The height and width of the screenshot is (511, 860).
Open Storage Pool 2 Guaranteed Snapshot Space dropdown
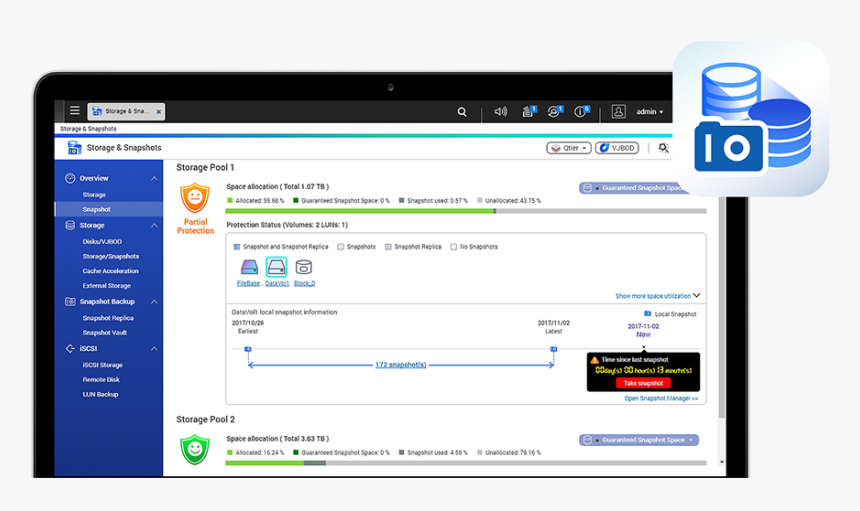tap(638, 440)
